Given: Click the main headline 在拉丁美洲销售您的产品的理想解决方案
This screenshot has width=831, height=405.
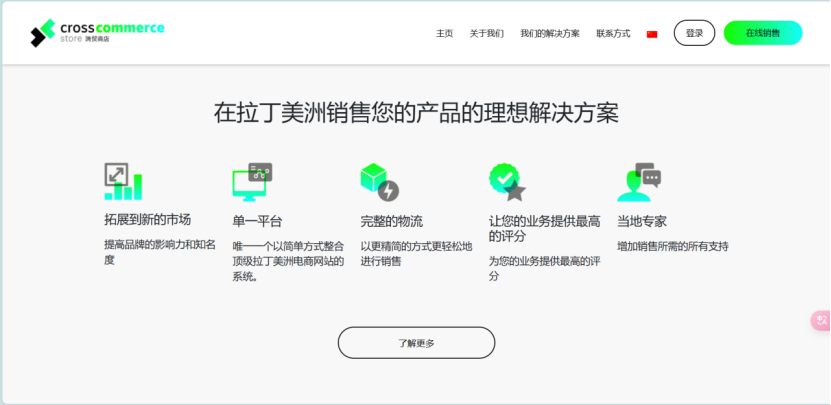Looking at the screenshot, I should [x=416, y=113].
